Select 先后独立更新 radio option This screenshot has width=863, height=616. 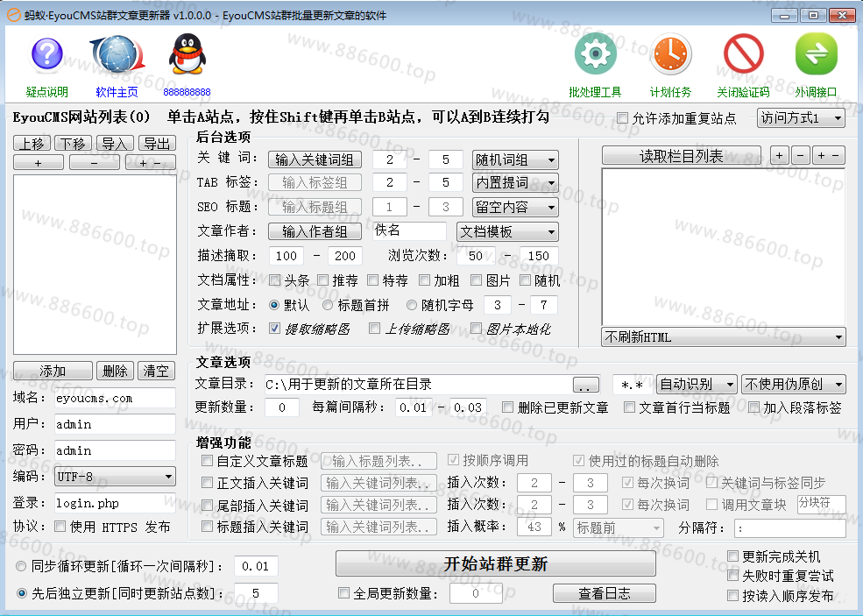pyautogui.click(x=21, y=593)
